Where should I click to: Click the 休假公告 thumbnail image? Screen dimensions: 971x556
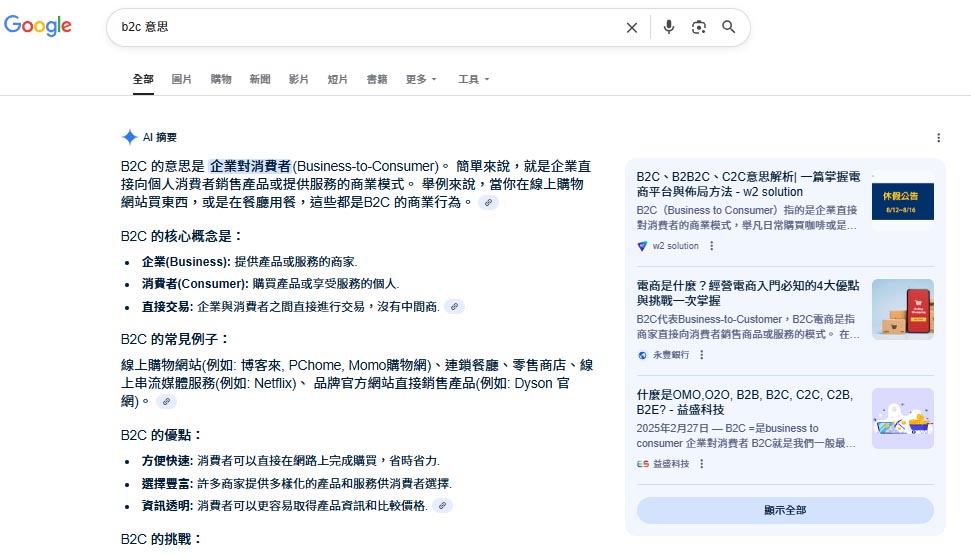[902, 201]
